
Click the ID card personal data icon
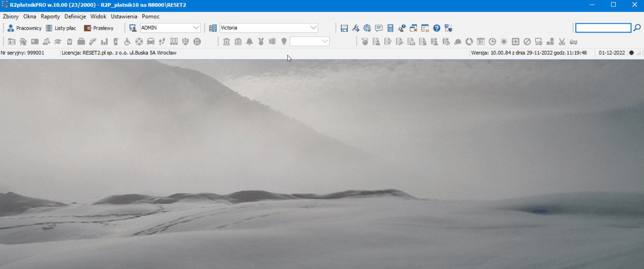point(11,41)
